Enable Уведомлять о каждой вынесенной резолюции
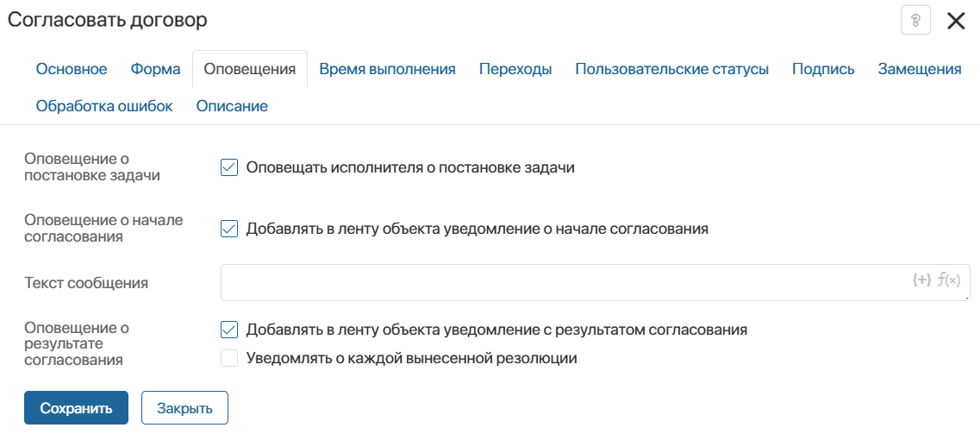 pyautogui.click(x=229, y=357)
